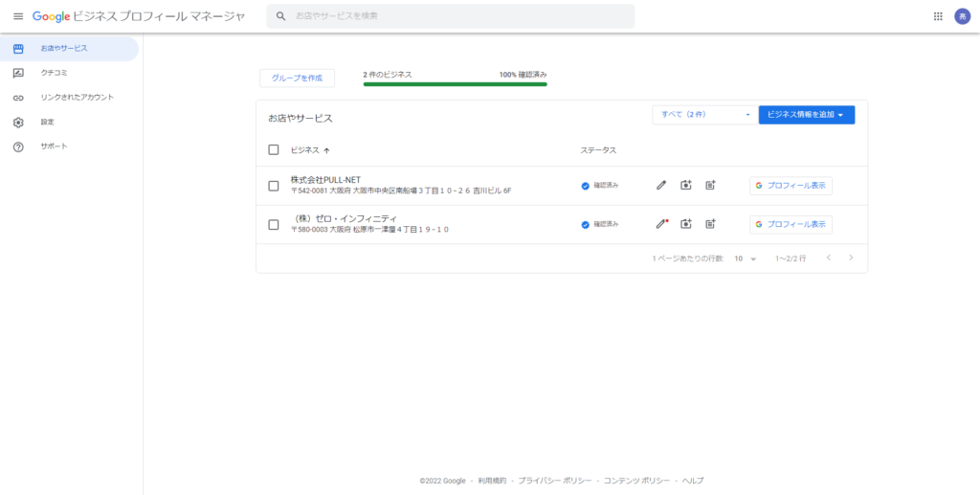The width and height of the screenshot is (980, 495).
Task: Go to クチコミ in the sidebar
Action: click(54, 73)
